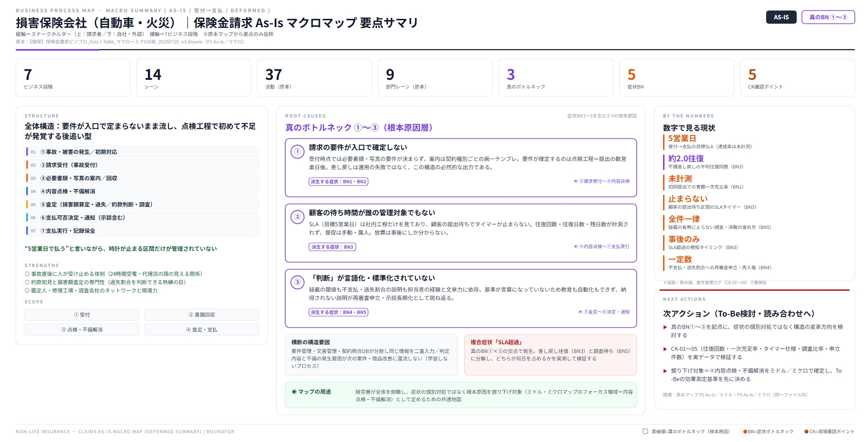
Task: Select row 05 ⑤査定（損害額算定・過失）
Action: click(x=143, y=204)
